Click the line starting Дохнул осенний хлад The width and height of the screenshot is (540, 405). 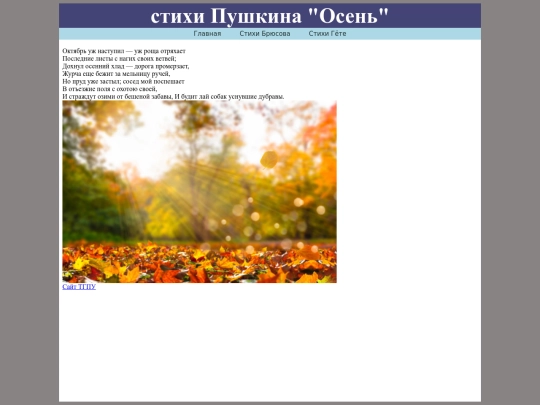[126, 66]
